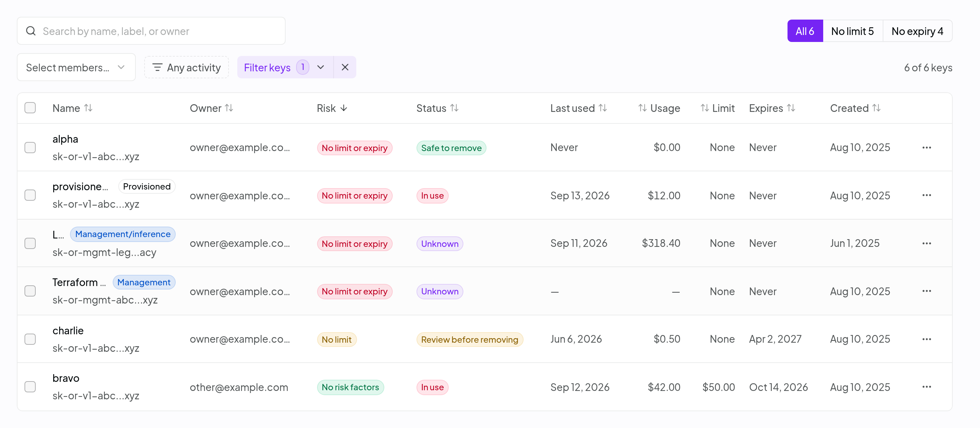Sort by Expires column arrows
Viewport: 980px width, 428px height.
[791, 108]
